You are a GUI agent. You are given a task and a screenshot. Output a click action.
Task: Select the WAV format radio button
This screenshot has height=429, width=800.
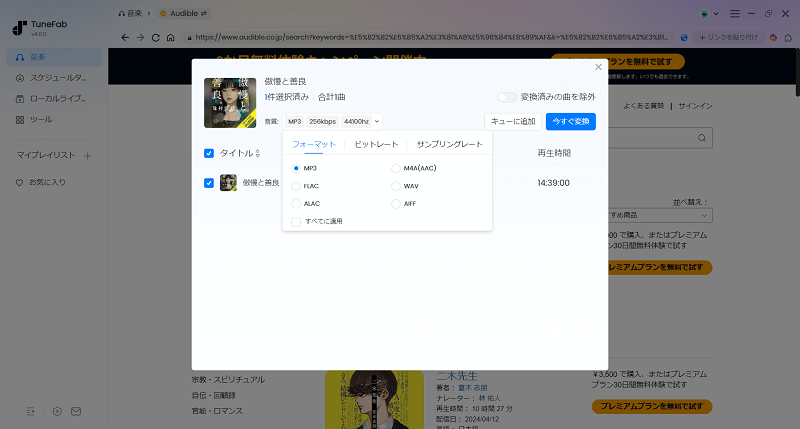[x=396, y=186]
